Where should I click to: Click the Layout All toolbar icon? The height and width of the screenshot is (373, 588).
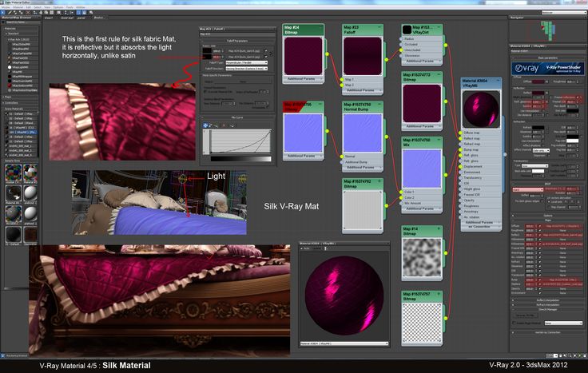pyautogui.click(x=66, y=12)
